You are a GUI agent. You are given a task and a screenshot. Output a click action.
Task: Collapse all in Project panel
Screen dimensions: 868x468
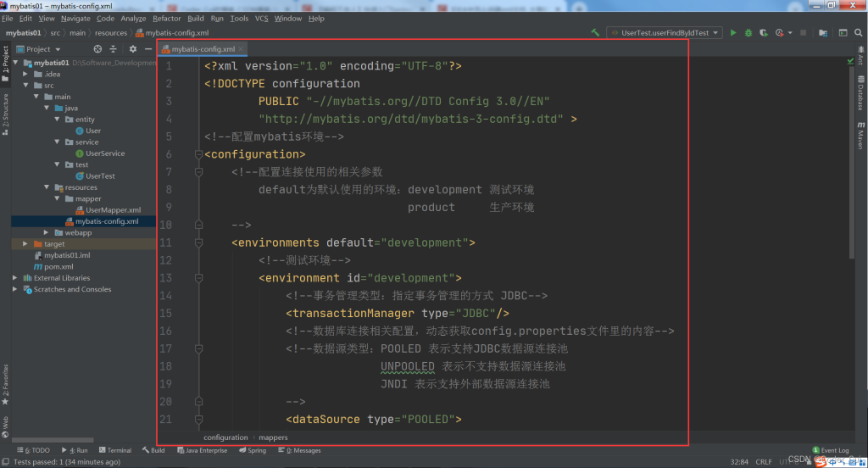pos(113,48)
